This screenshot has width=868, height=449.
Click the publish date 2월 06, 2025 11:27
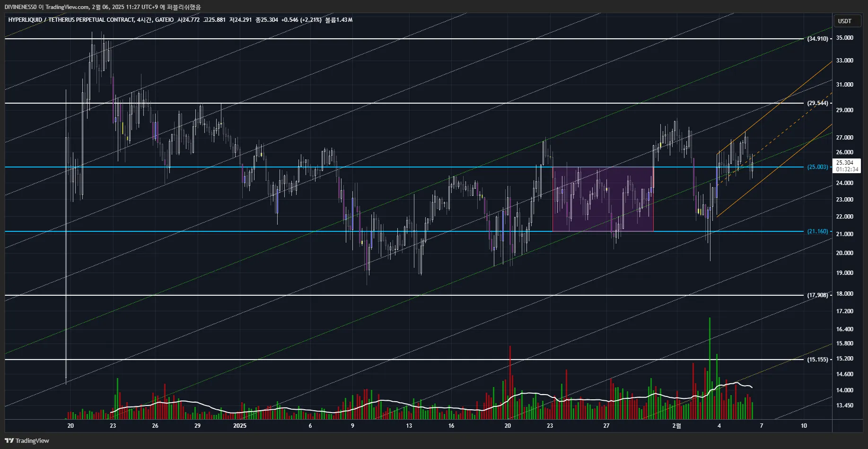tap(117, 7)
